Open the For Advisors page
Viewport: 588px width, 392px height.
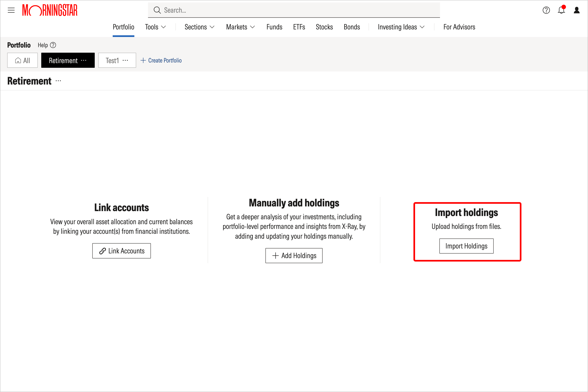tap(459, 27)
